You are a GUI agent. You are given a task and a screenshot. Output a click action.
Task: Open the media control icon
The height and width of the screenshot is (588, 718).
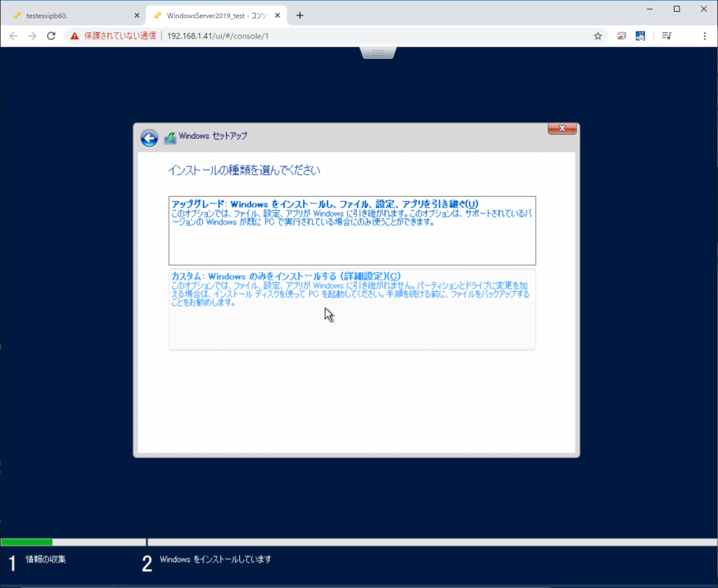tap(667, 36)
